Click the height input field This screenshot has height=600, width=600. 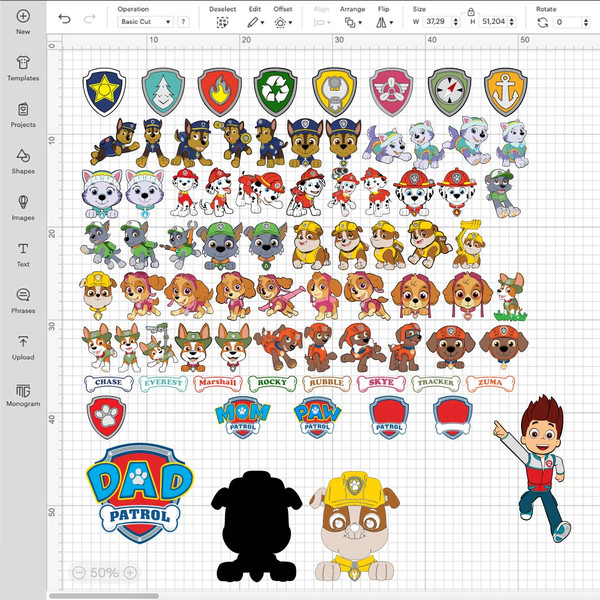pyautogui.click(x=493, y=22)
